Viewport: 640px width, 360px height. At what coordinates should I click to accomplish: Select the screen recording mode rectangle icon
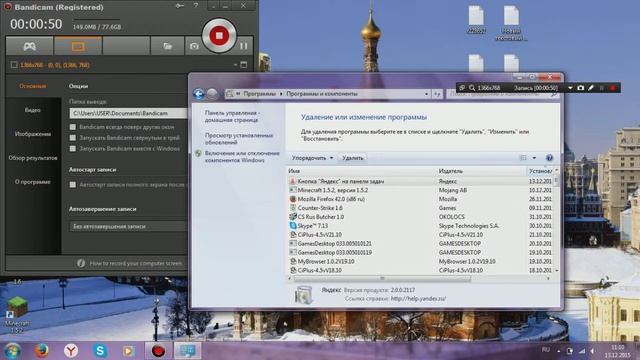coord(78,46)
